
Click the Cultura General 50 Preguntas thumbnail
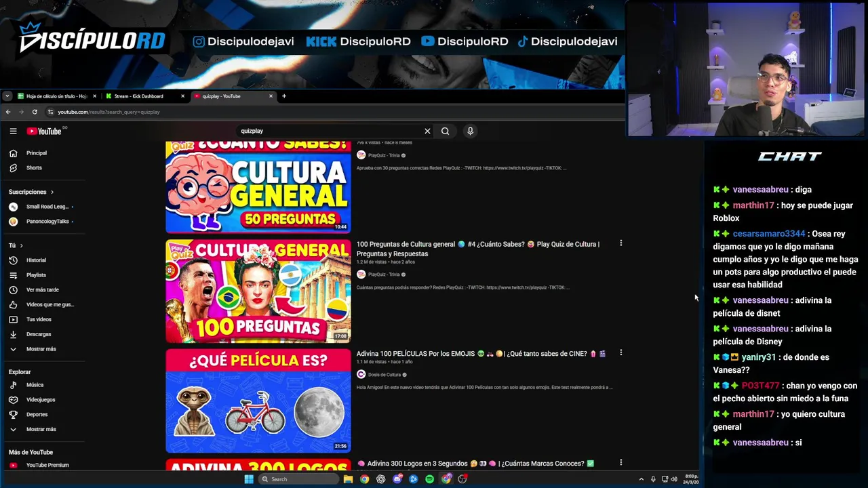click(x=258, y=186)
